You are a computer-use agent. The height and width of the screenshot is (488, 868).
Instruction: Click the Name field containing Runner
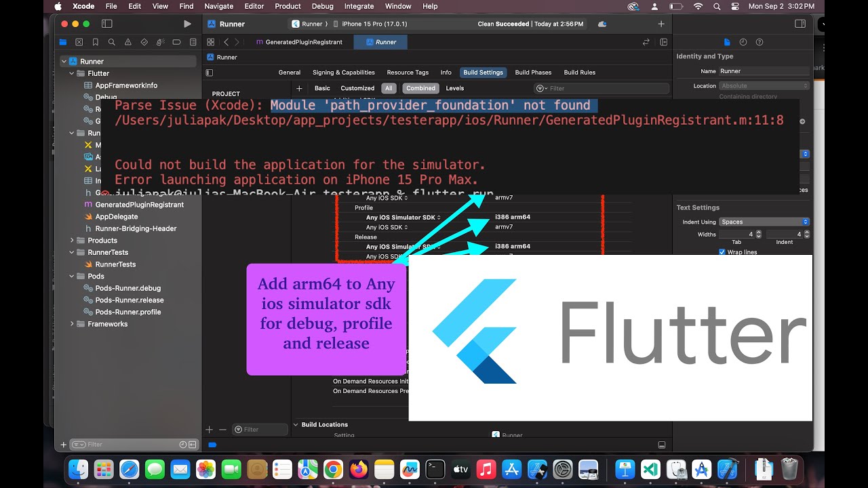click(x=764, y=71)
